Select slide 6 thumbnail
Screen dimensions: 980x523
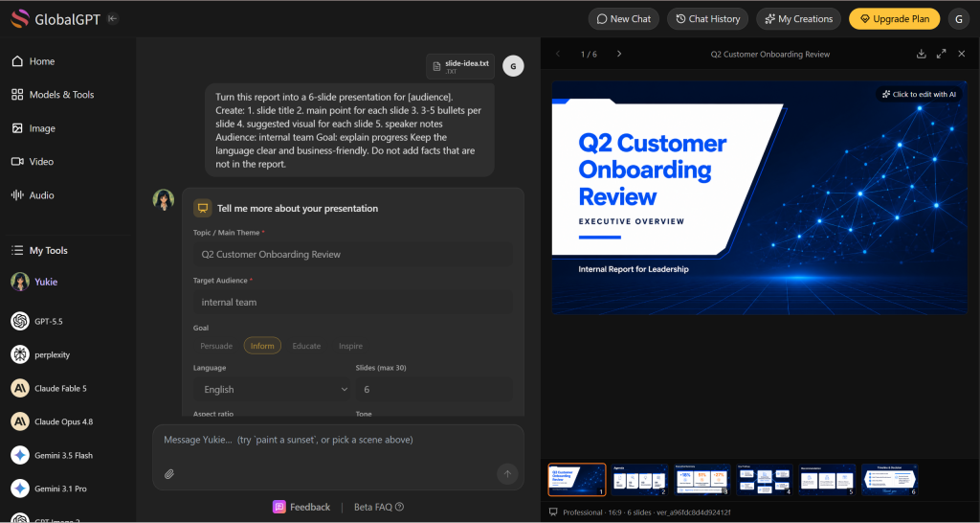pyautogui.click(x=889, y=480)
